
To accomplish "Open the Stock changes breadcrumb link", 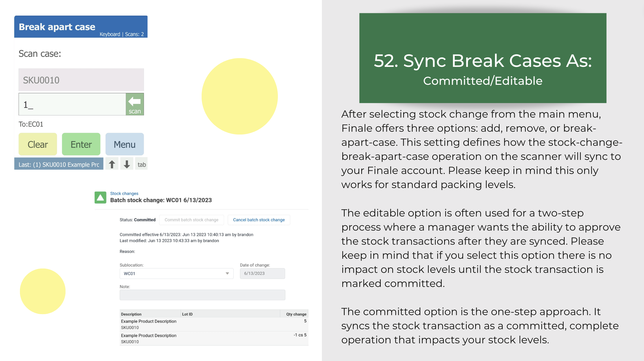I will coord(124,193).
